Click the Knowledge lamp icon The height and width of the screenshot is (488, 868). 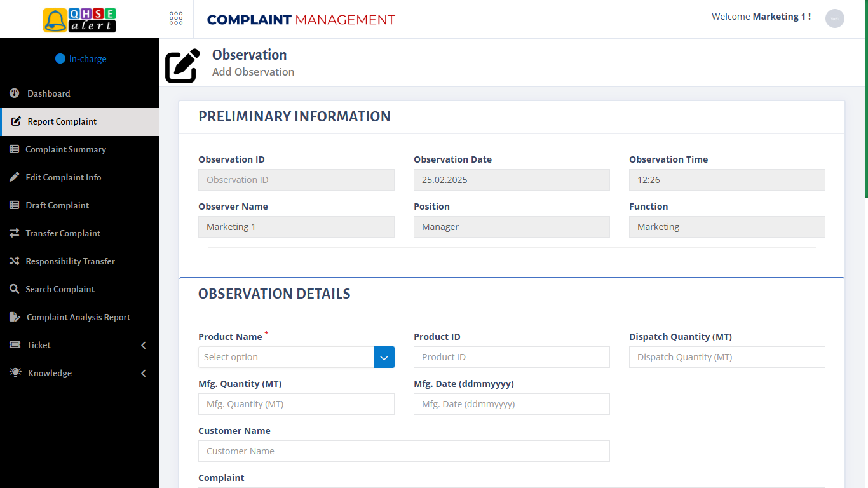pyautogui.click(x=14, y=373)
